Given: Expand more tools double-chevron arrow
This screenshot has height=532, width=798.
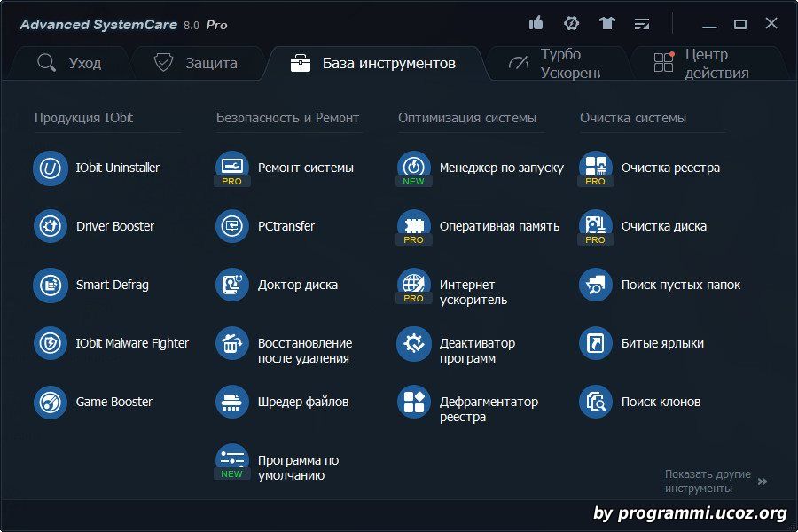Looking at the screenshot, I should 763,481.
